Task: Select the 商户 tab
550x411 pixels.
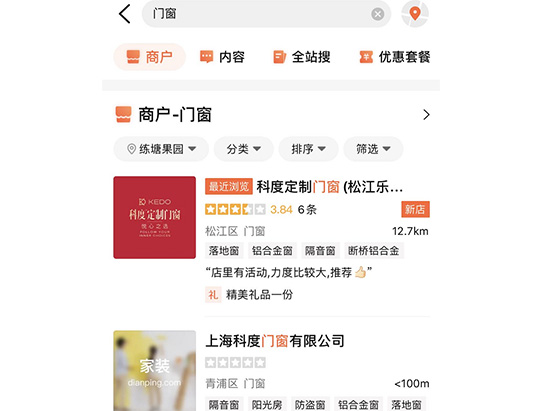Action: [149, 57]
